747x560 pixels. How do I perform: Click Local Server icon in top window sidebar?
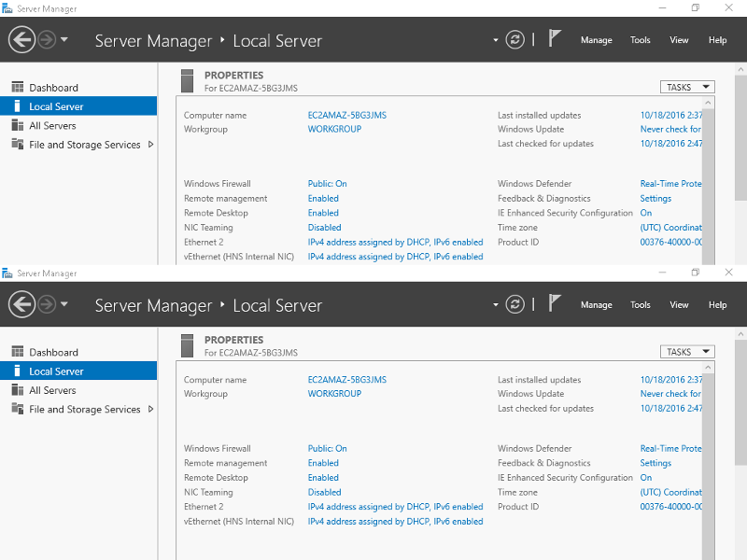18,106
